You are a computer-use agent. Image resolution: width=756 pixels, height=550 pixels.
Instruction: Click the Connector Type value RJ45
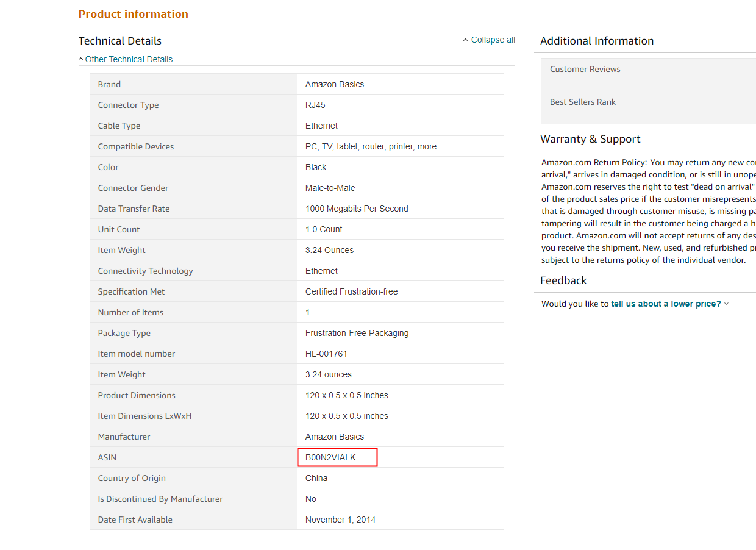(x=315, y=105)
